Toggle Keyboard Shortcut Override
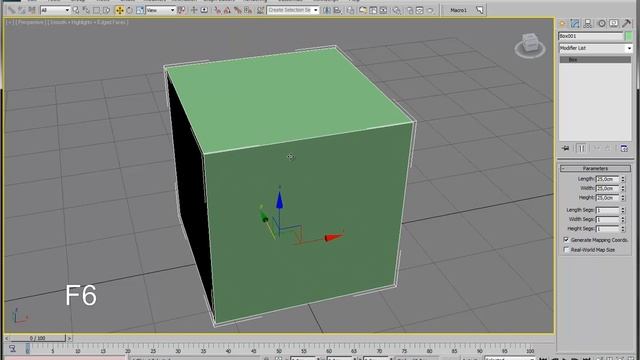The height and width of the screenshot is (360, 640). (204, 10)
